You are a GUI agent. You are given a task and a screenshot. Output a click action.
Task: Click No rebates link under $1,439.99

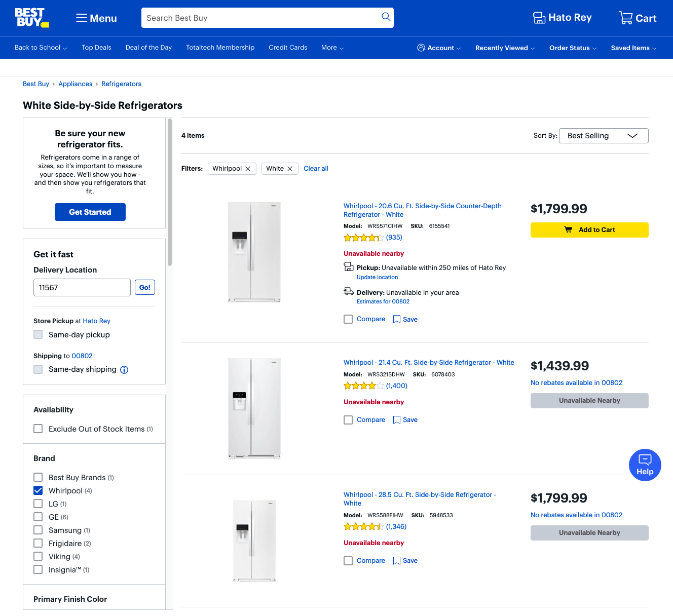click(576, 383)
